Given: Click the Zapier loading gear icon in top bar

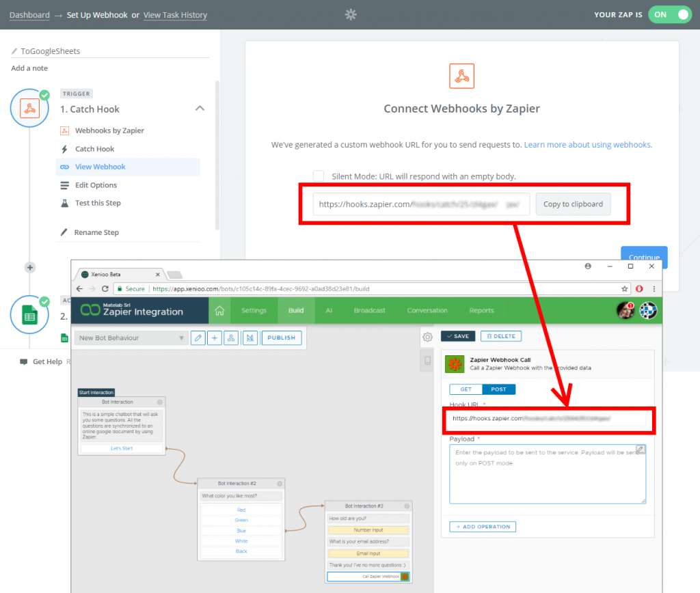Looking at the screenshot, I should [351, 15].
